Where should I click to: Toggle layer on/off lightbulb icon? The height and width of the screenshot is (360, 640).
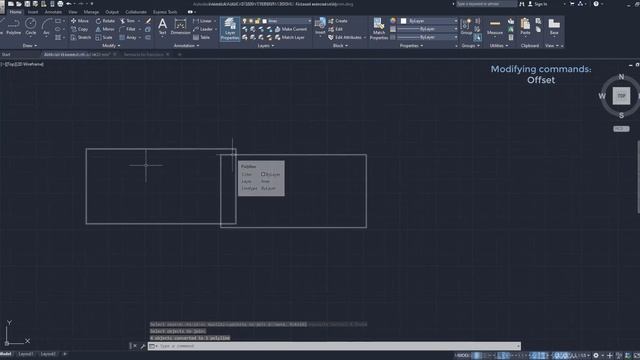click(x=244, y=21)
